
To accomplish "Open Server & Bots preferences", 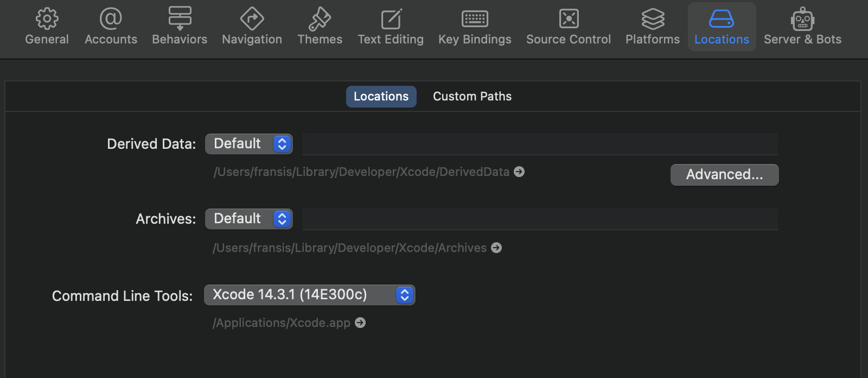I will pyautogui.click(x=802, y=27).
